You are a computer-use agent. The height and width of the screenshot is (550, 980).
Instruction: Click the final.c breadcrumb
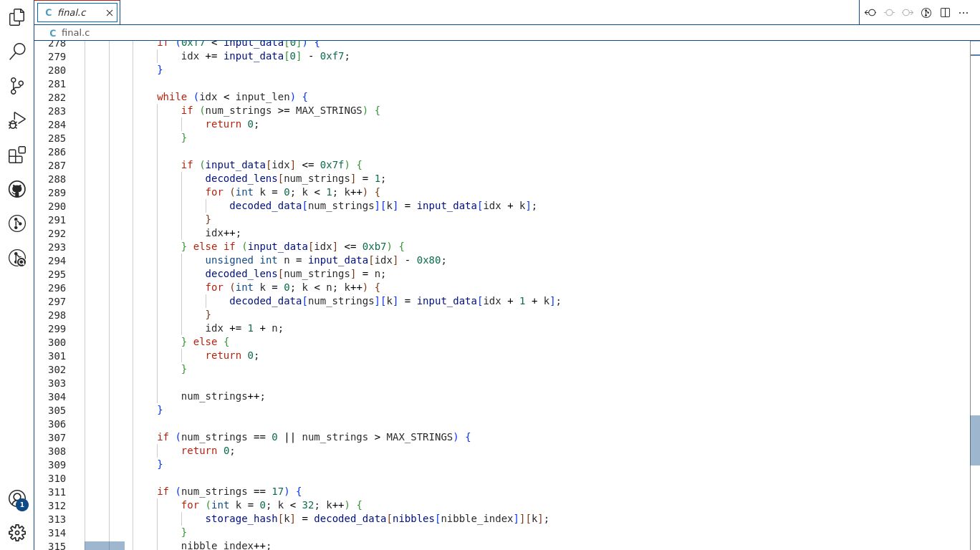pyautogui.click(x=75, y=33)
